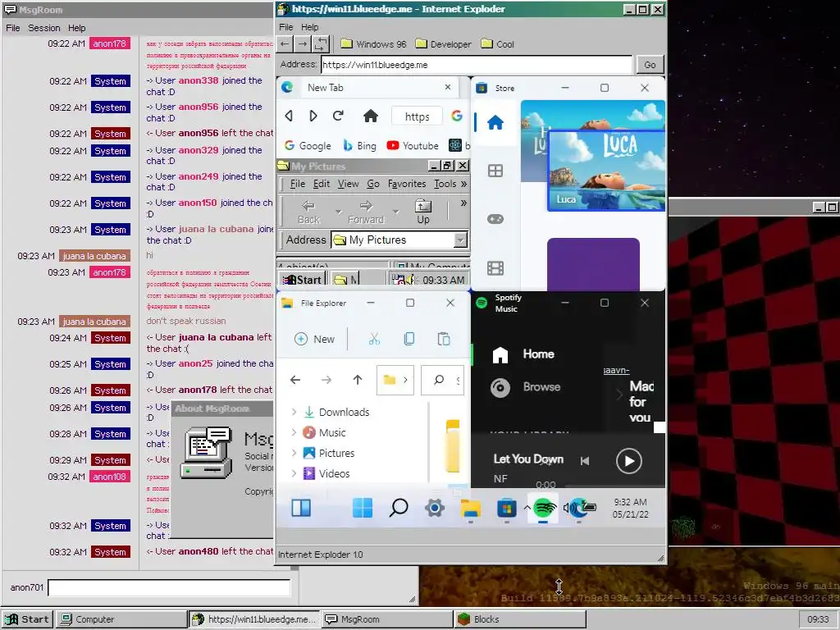Click the Spotify play button
This screenshot has height=630, width=840.
pyautogui.click(x=629, y=461)
